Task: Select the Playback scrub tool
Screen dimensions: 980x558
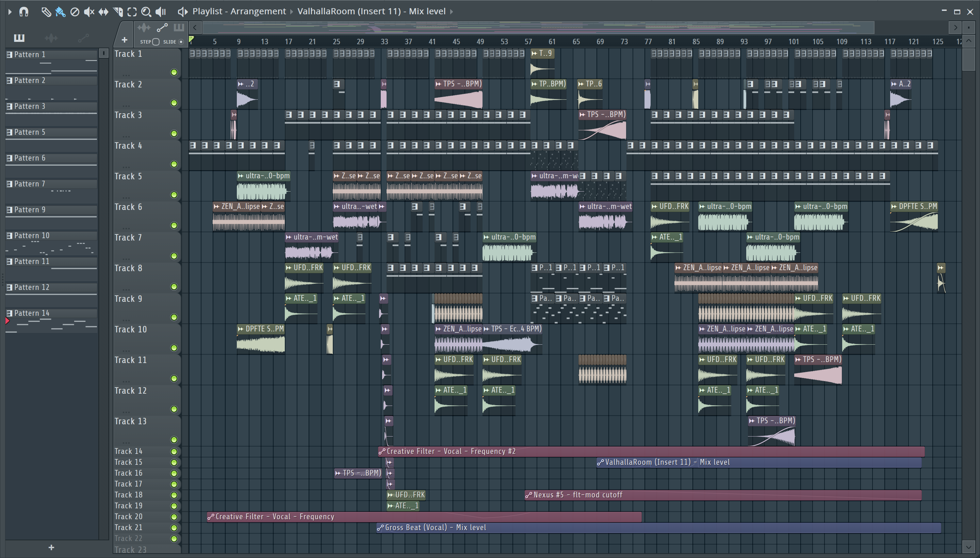Action: pos(161,12)
